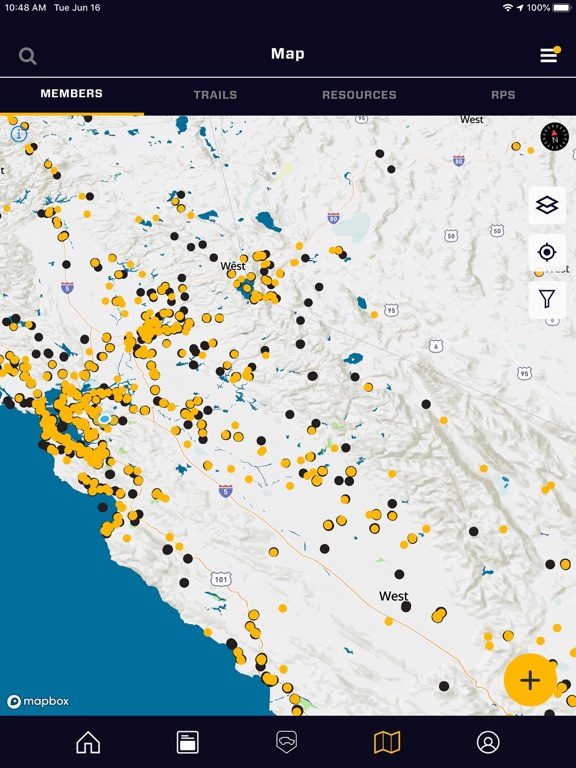The image size is (576, 768).
Task: Tap the yellow plus add button
Action: (x=530, y=680)
